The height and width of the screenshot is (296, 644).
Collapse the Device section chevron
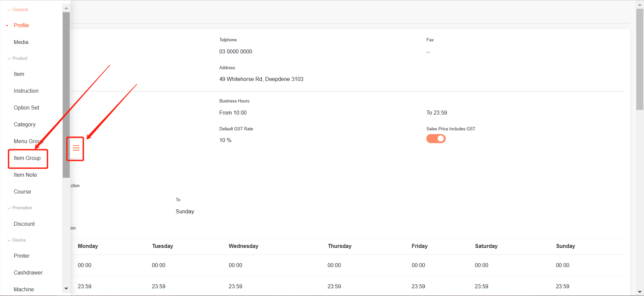pos(9,240)
